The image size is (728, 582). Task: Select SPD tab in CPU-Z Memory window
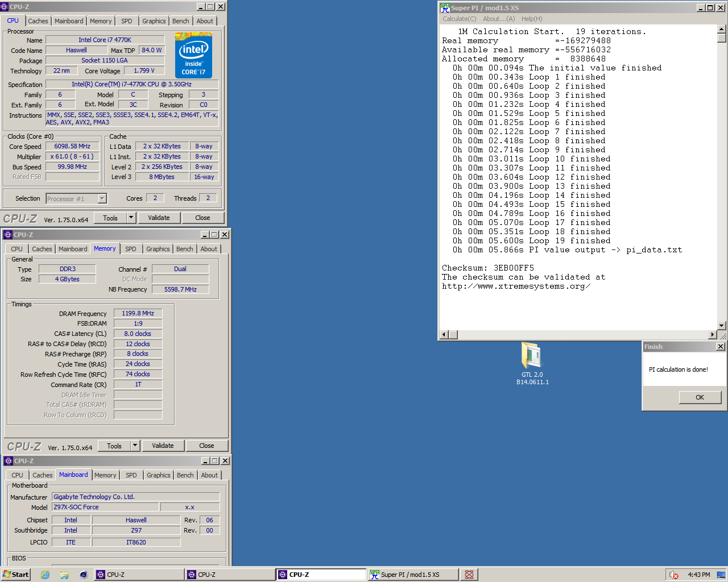coord(131,249)
